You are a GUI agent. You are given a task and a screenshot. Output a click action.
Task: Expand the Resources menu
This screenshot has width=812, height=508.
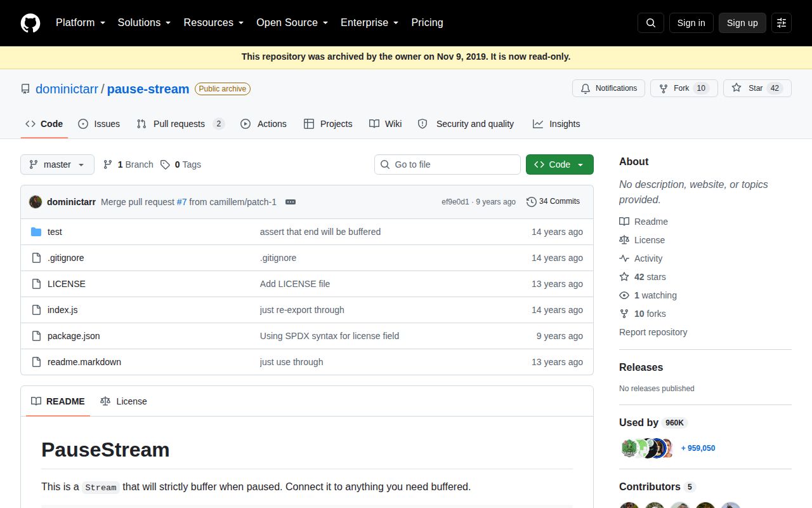pos(214,23)
